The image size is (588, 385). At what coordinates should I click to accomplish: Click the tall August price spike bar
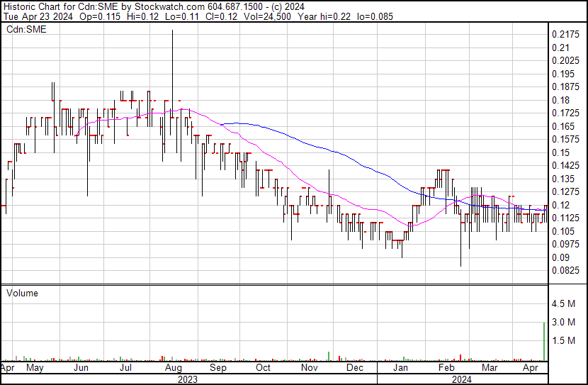coord(172,91)
